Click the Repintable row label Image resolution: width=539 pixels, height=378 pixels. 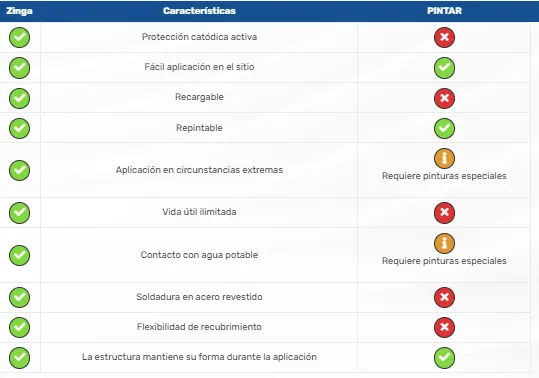coord(199,128)
